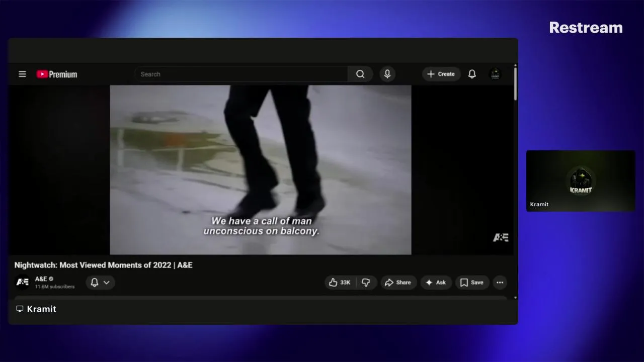Click the video title Nightwatch: Most Viewed Moments
The width and height of the screenshot is (644, 362).
pos(103,265)
